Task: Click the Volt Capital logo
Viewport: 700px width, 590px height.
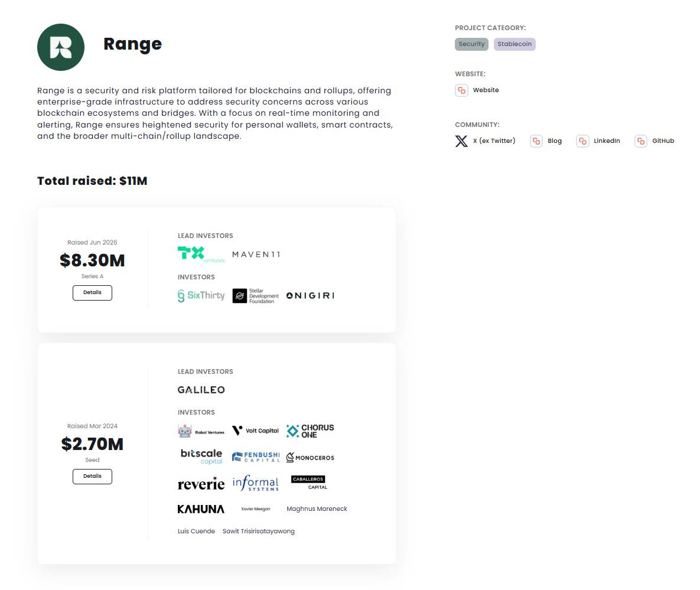Action: pos(255,431)
